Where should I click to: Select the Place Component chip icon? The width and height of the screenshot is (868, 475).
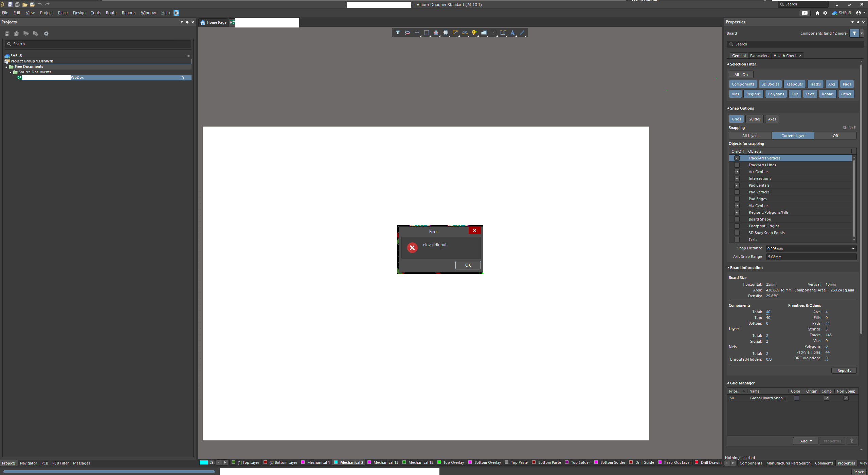446,33
